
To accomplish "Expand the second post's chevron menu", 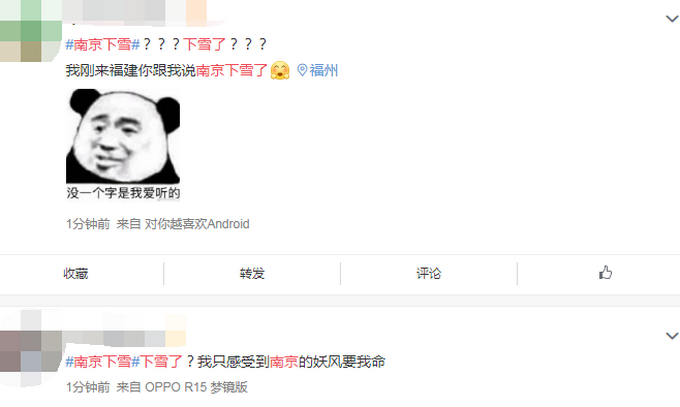I will click(672, 335).
